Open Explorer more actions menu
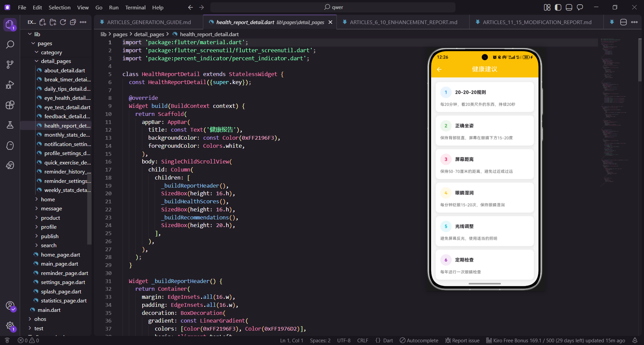Screen dimensions: 644x345 tap(83, 22)
